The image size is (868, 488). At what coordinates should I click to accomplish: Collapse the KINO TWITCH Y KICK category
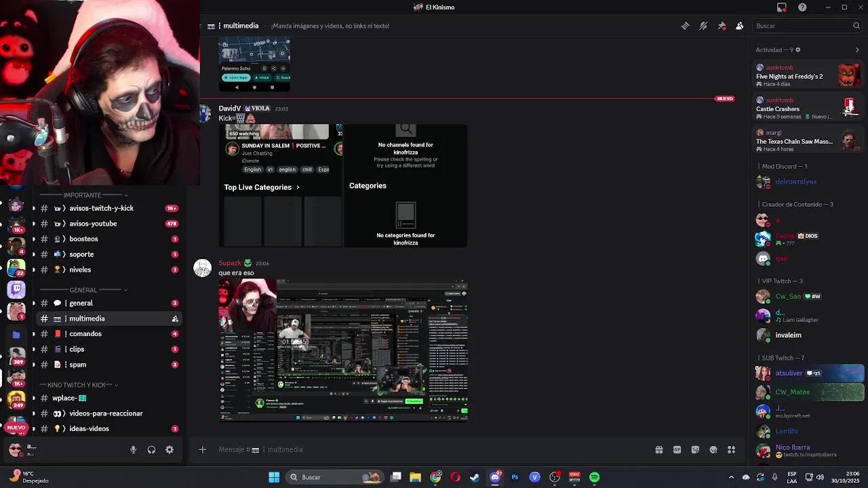tap(79, 385)
